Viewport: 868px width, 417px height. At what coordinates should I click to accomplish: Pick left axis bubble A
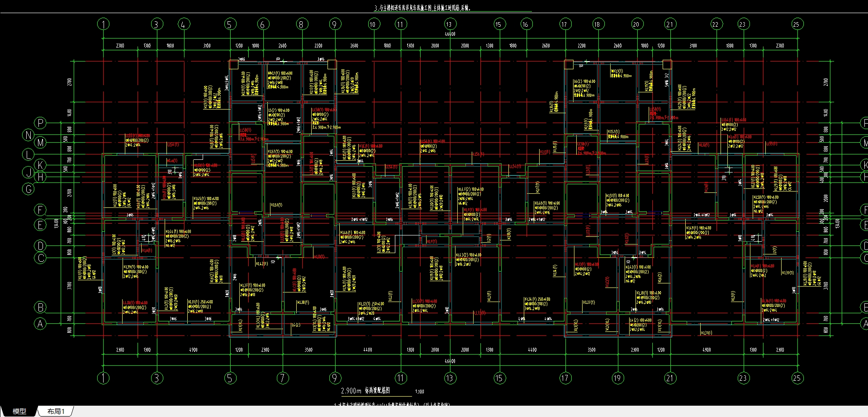click(x=41, y=324)
